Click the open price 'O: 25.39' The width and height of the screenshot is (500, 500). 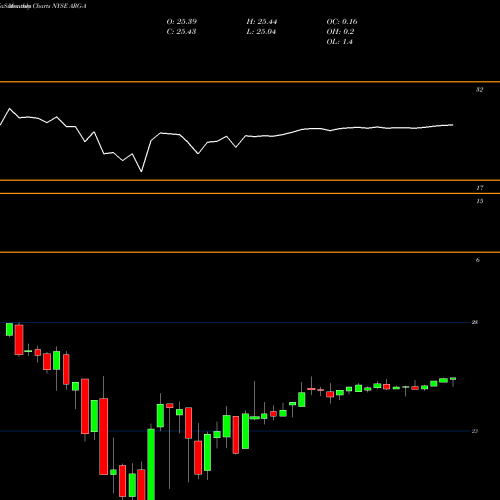[x=182, y=22]
